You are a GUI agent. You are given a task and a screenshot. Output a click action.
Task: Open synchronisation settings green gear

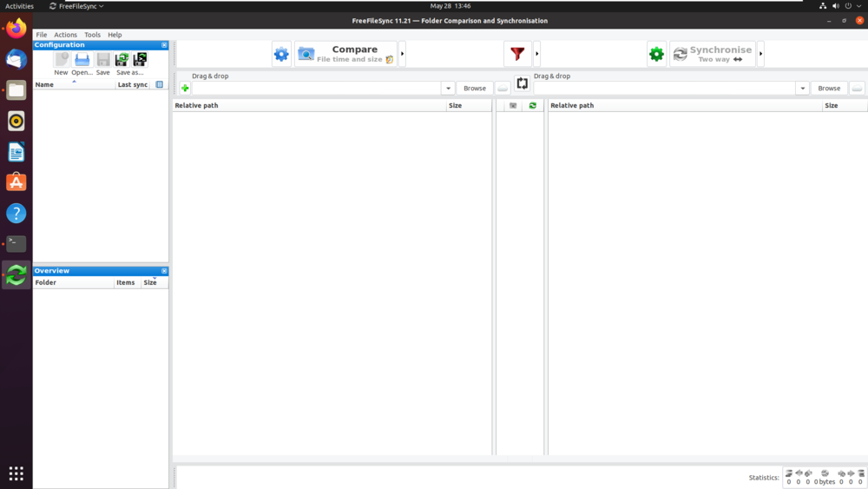click(x=656, y=54)
